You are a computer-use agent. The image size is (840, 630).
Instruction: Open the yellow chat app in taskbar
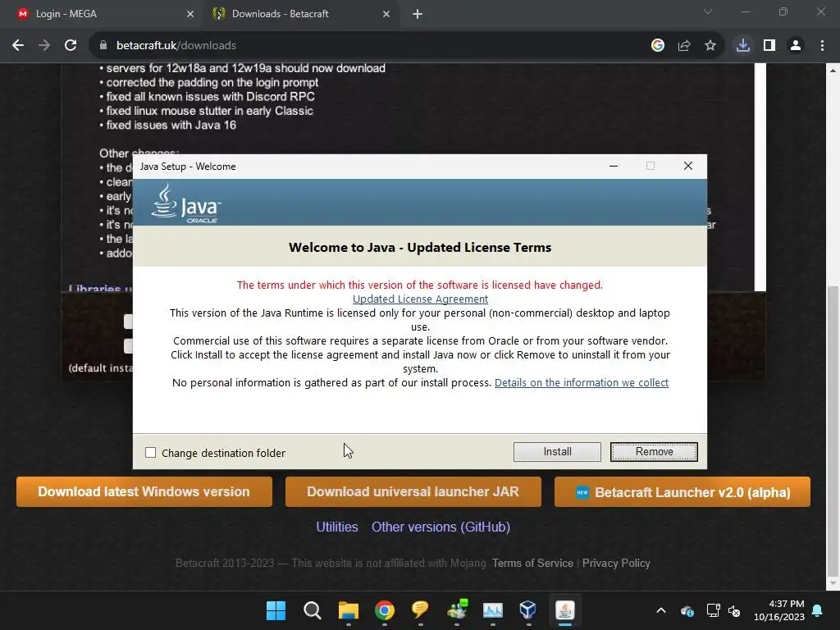(420, 610)
